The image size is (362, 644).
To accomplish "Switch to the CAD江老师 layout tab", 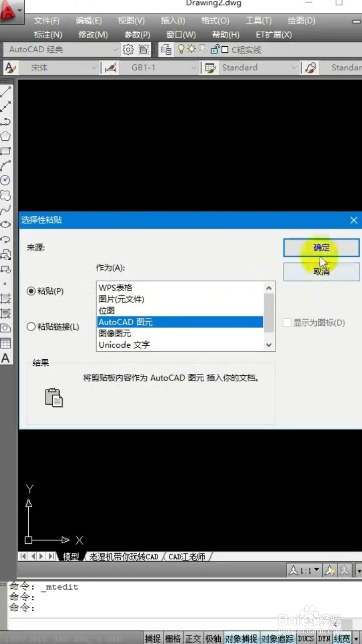I will pyautogui.click(x=187, y=556).
